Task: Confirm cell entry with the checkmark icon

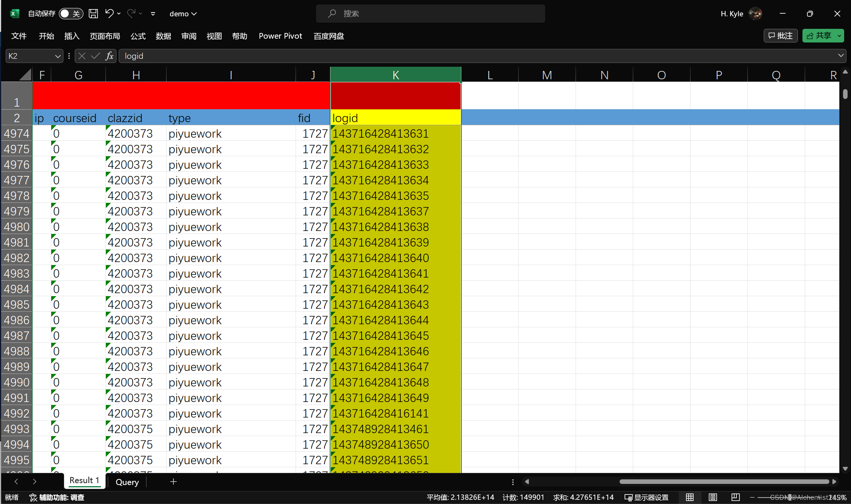Action: pyautogui.click(x=95, y=56)
